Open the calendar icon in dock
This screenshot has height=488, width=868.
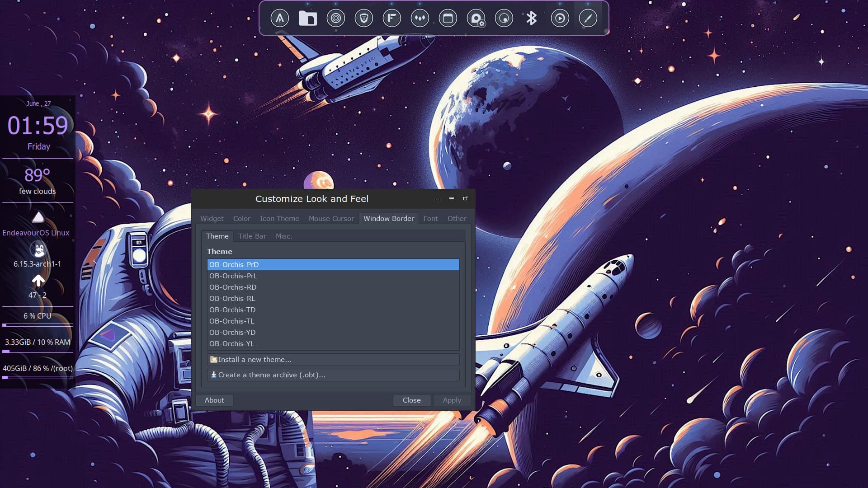point(448,19)
